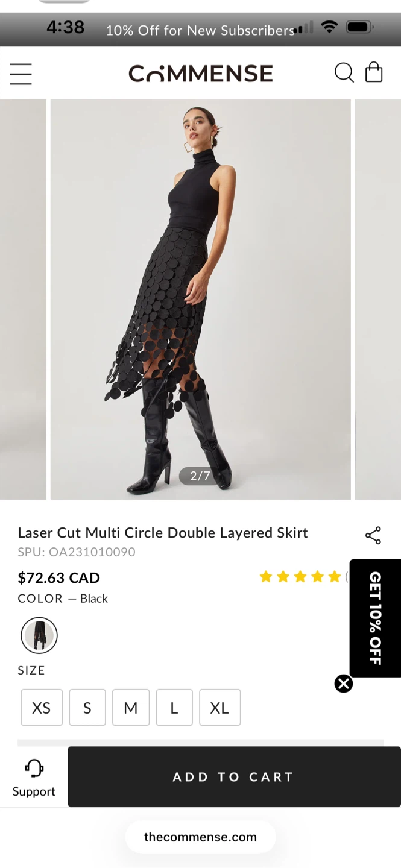The height and width of the screenshot is (868, 401).
Task: Tap the search magnifier icon
Action: point(344,73)
